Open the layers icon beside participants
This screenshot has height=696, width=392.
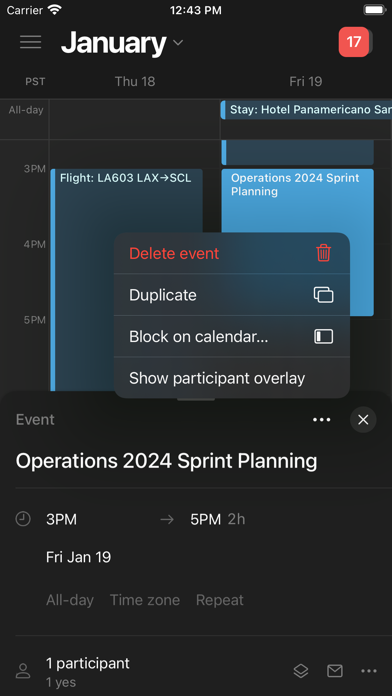tap(301, 671)
